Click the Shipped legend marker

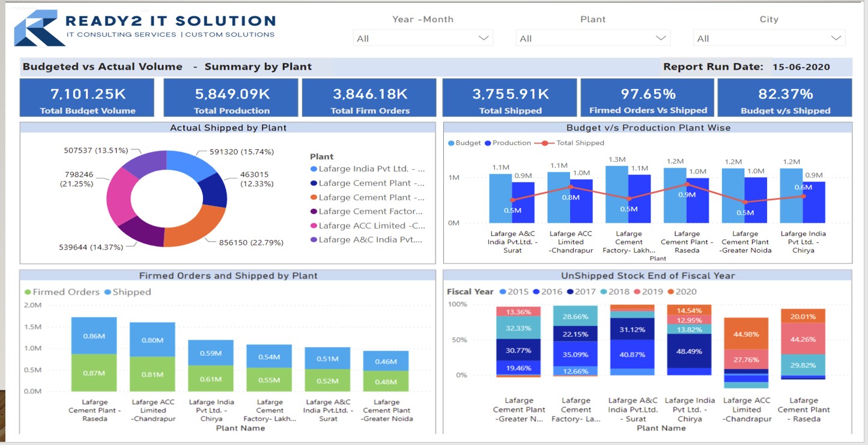(108, 292)
